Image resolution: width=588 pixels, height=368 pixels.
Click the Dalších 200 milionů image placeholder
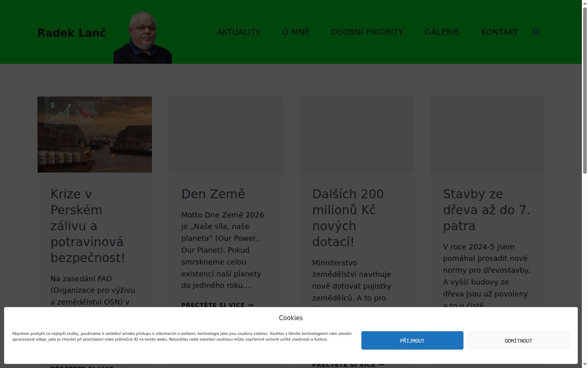click(356, 135)
